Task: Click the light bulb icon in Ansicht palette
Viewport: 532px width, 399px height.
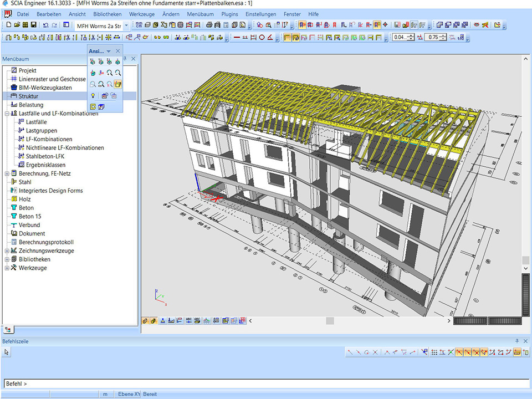Action: pyautogui.click(x=93, y=95)
